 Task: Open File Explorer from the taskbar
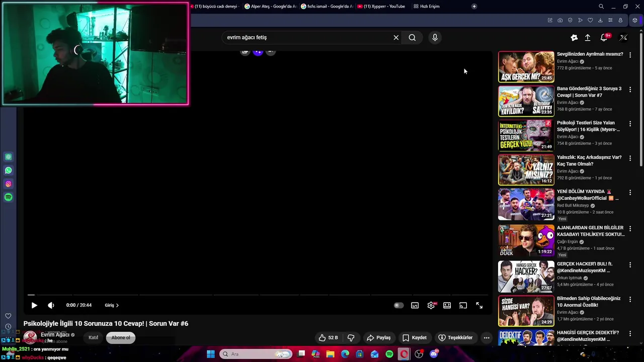point(331,354)
